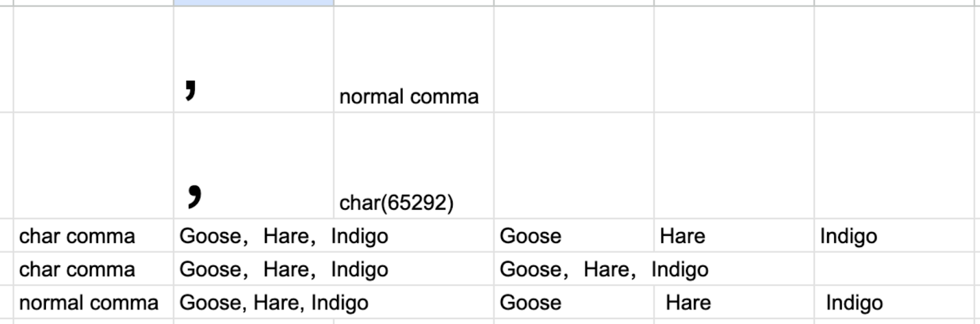Select the cell containing the large normal comma

pyautogui.click(x=253, y=60)
